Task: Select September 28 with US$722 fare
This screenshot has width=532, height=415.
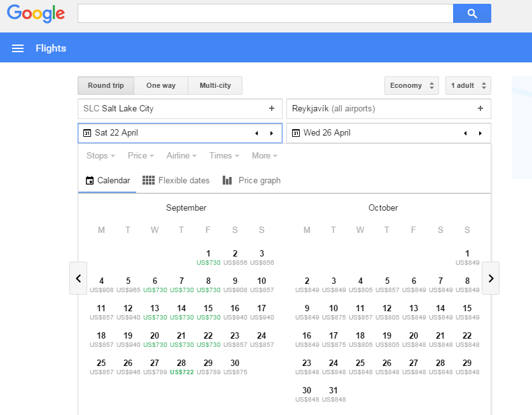Action: [181, 367]
